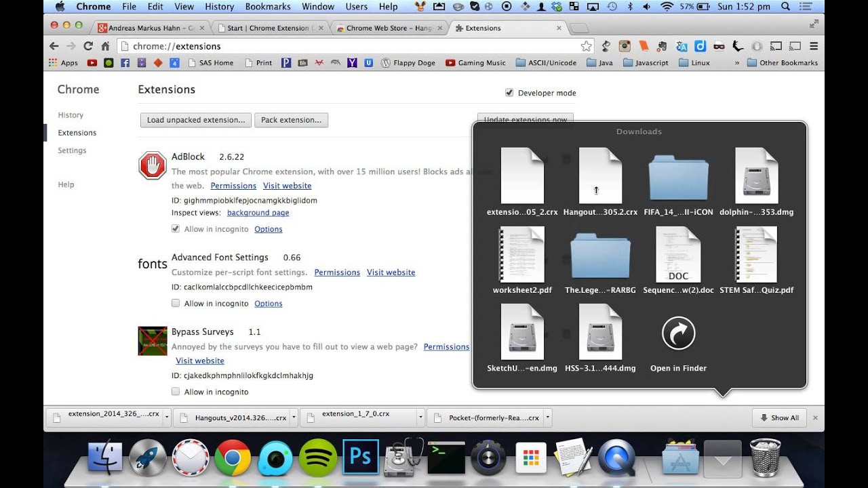Open Spotlight search in menu bar
This screenshot has width=868, height=488.
point(785,7)
